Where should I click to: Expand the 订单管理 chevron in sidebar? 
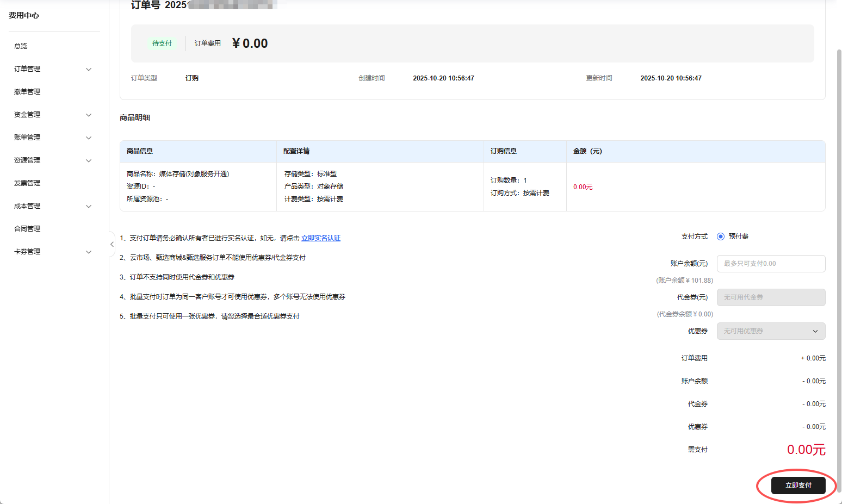point(89,69)
